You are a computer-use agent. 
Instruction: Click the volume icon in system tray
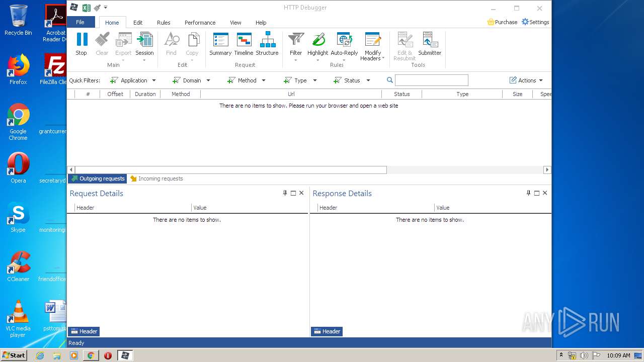tap(584, 355)
